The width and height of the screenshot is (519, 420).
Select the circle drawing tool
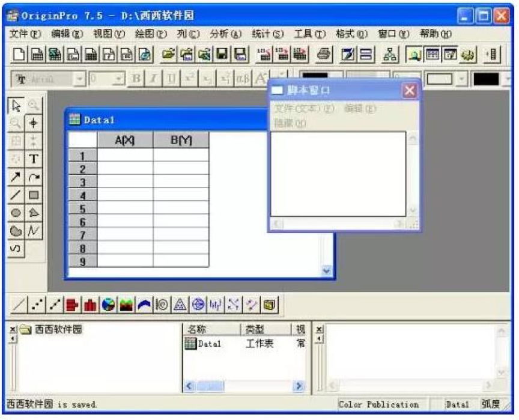click(x=16, y=213)
